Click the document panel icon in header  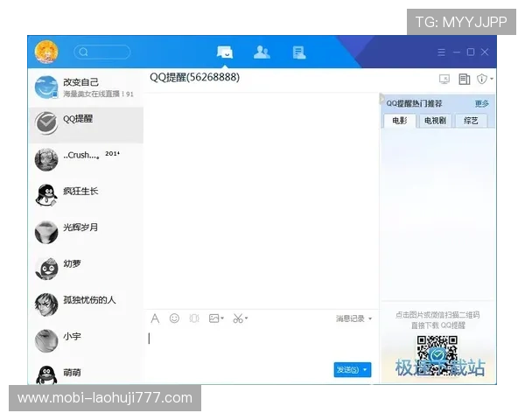465,80
